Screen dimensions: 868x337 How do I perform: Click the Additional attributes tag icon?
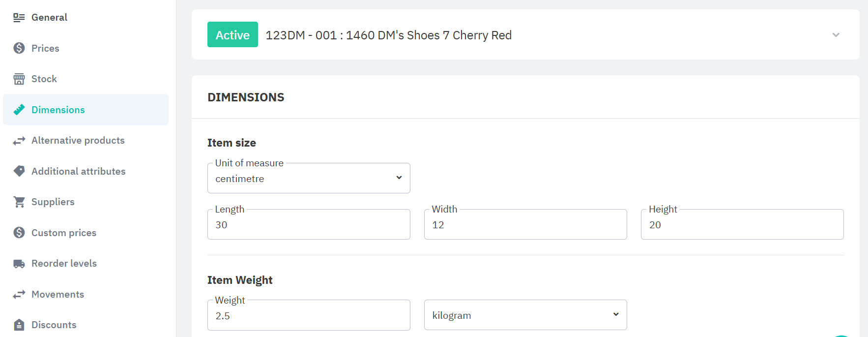[x=19, y=171]
